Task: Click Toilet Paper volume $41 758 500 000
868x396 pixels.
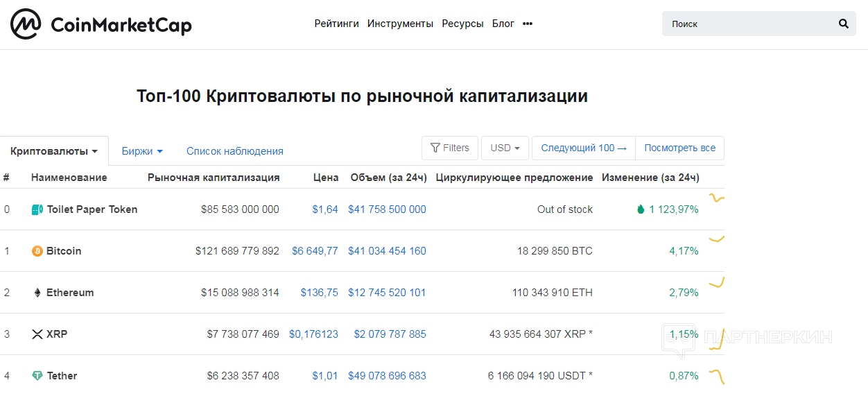Action: click(x=387, y=209)
